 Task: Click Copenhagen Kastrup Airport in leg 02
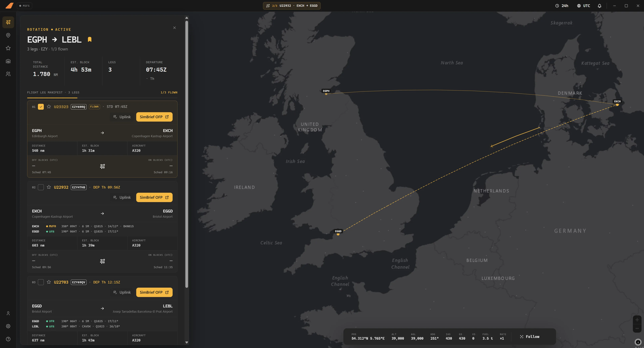[x=52, y=217]
